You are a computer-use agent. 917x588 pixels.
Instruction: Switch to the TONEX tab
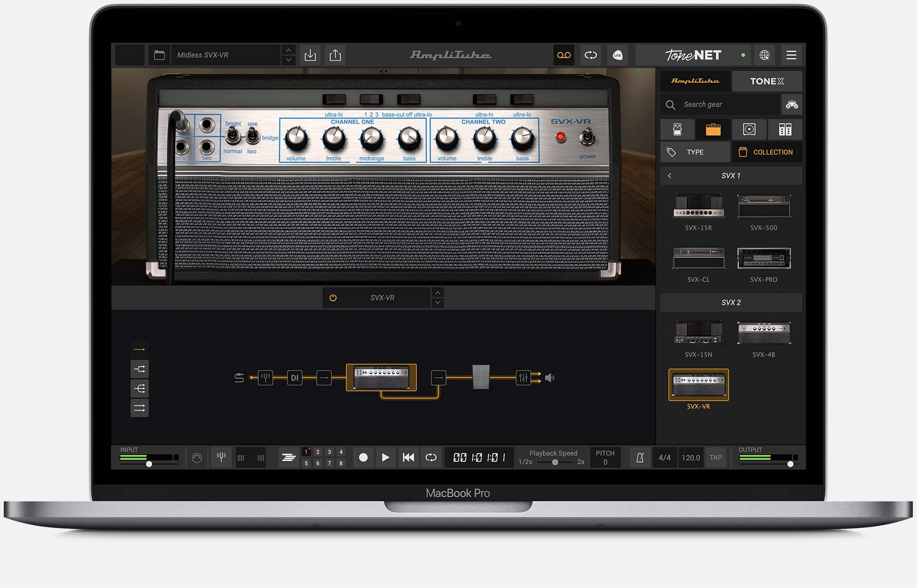click(767, 81)
